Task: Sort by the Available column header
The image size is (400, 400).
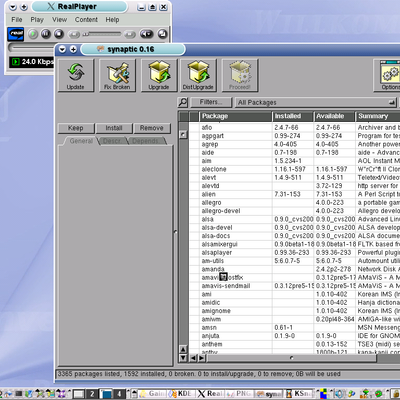Action: click(334, 116)
